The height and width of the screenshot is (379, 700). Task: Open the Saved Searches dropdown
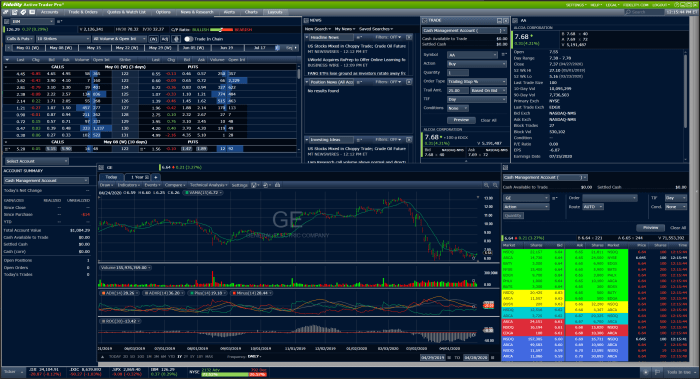(x=376, y=29)
